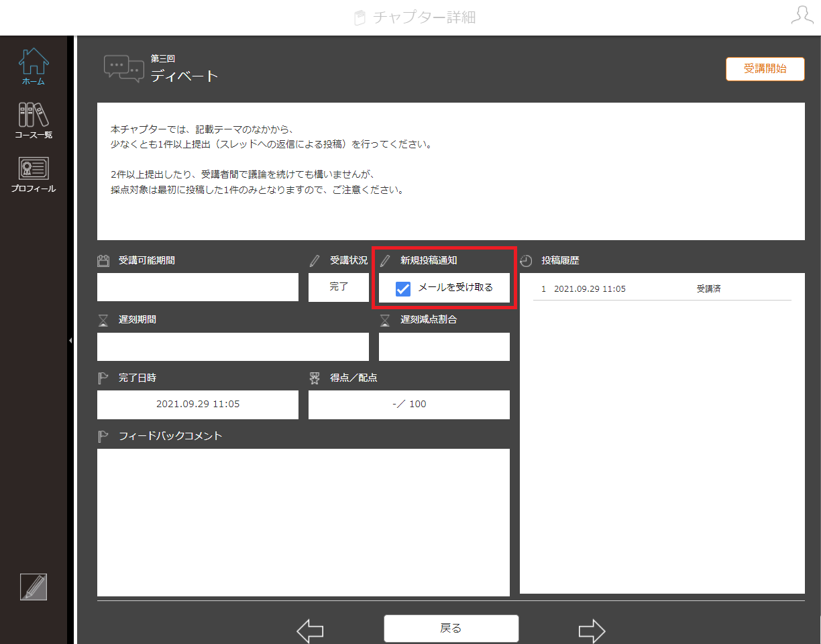Go to next chapter with right arrow
Viewport: 821px width, 644px height.
[x=592, y=630]
